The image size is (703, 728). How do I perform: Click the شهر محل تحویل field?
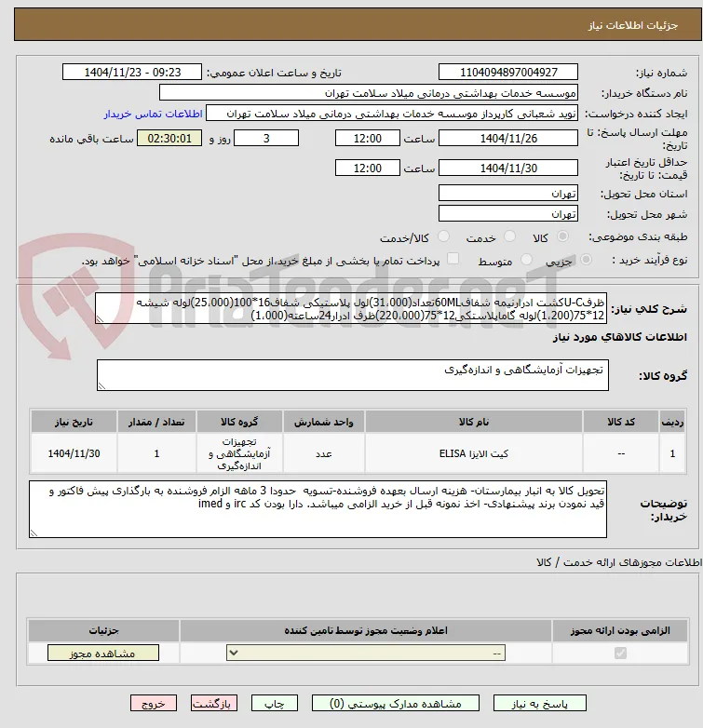pyautogui.click(x=508, y=213)
